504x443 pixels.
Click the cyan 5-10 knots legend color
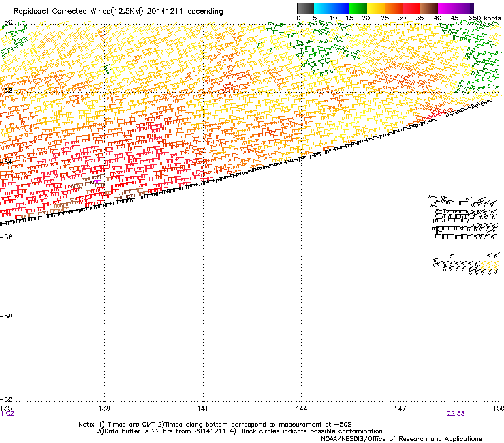pos(323,8)
